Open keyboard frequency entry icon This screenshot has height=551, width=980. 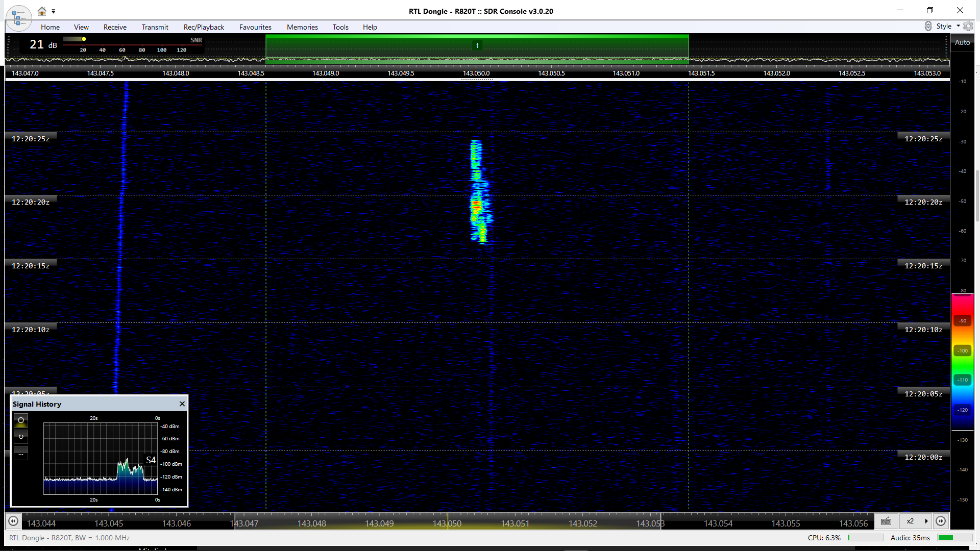pyautogui.click(x=886, y=521)
